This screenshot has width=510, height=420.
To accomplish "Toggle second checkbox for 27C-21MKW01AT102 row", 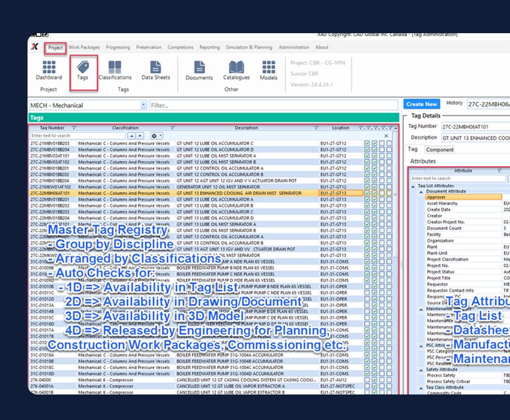I will (x=374, y=187).
